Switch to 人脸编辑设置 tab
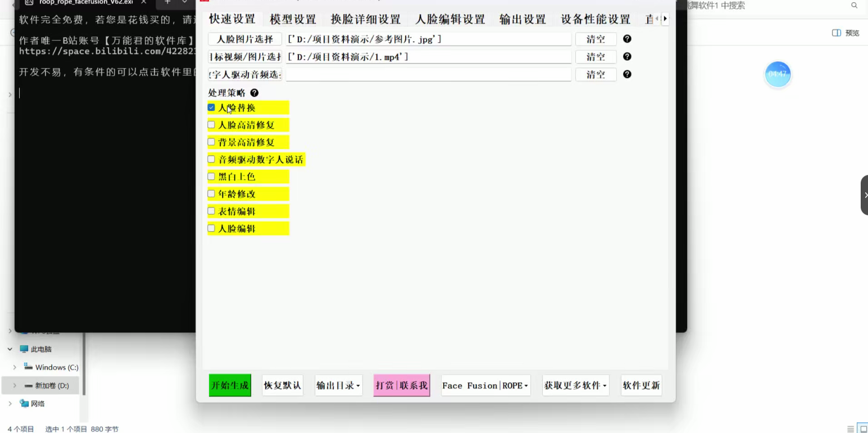This screenshot has height=433, width=868. 450,19
